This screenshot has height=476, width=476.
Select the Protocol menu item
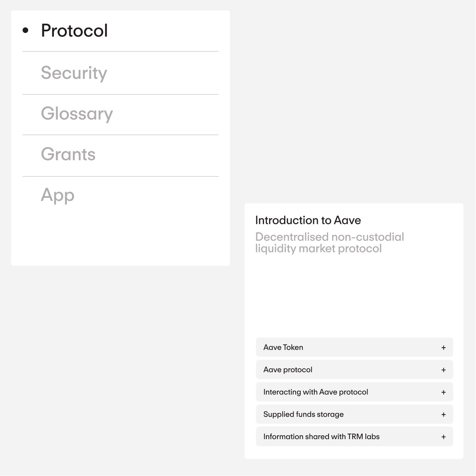75,31
